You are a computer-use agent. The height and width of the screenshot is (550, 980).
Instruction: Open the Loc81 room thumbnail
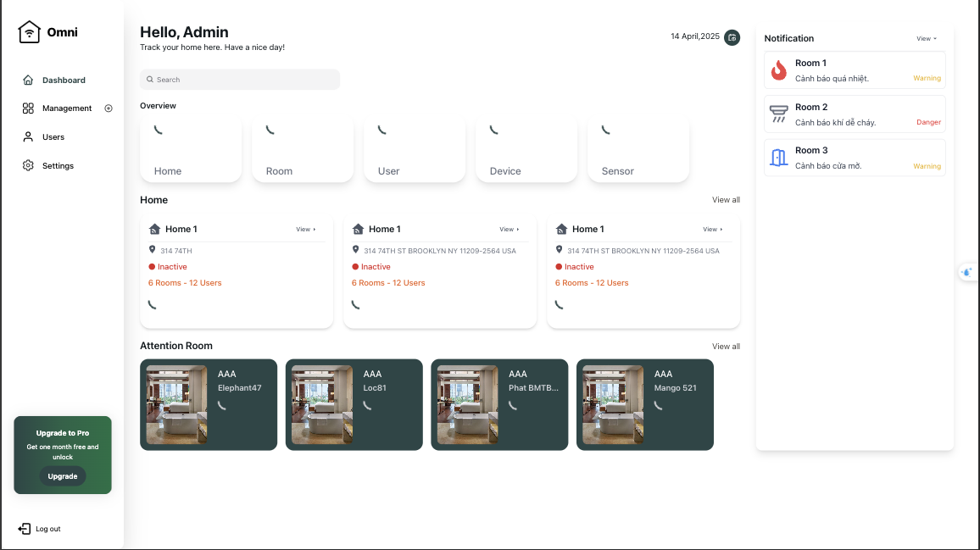[322, 405]
